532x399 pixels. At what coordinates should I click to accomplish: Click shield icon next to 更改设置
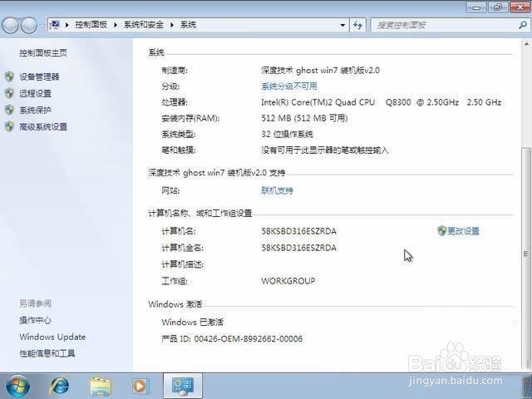(441, 231)
